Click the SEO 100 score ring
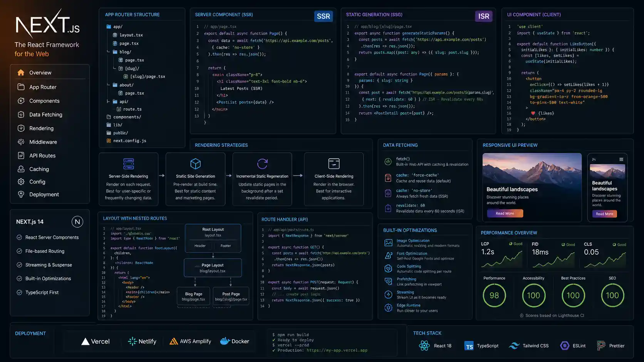644x362 pixels. tap(612, 295)
